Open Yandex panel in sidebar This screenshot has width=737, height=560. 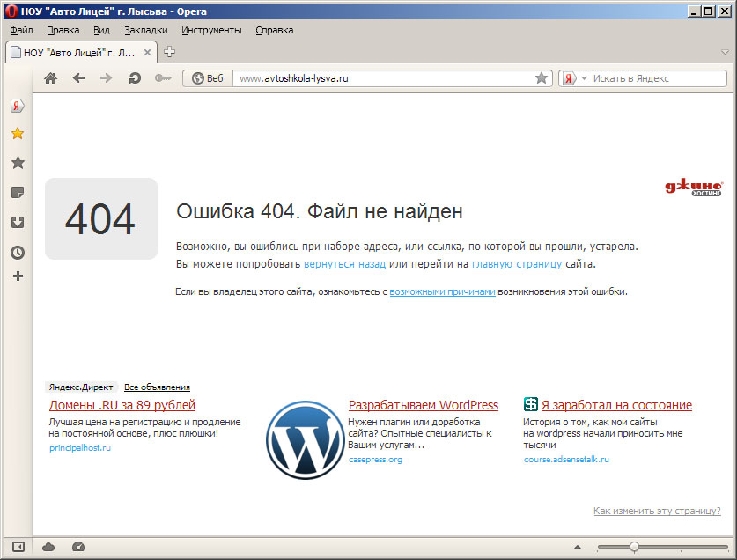tap(18, 106)
